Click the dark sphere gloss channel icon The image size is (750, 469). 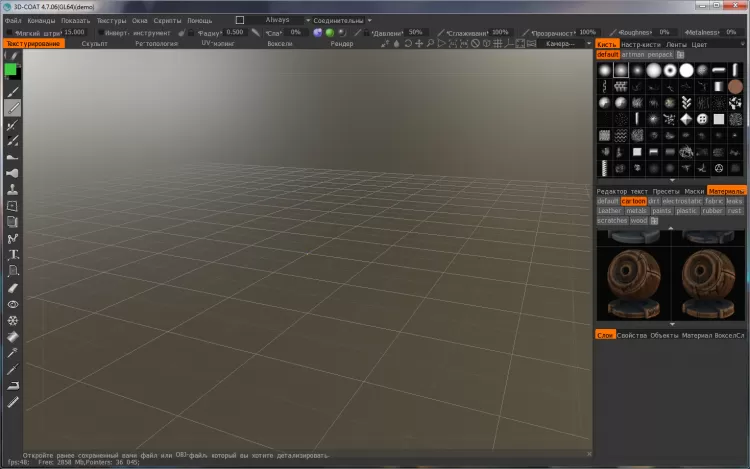tap(342, 33)
